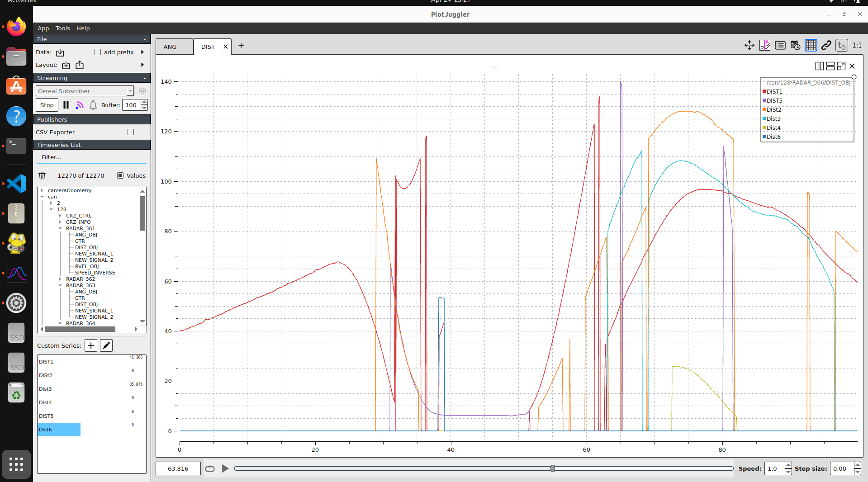Add a new custom series
This screenshot has height=482, width=868.
coord(90,345)
